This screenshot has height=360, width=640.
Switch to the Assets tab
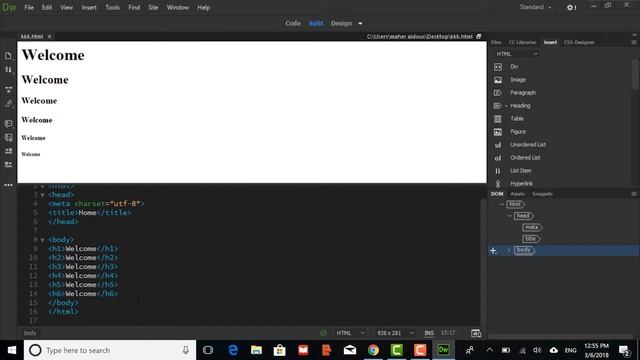pos(518,194)
